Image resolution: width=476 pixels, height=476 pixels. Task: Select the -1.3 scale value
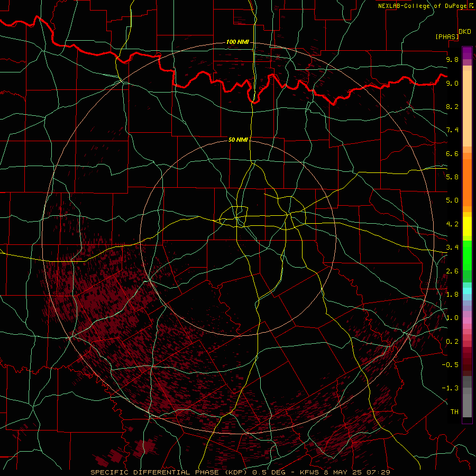point(450,388)
